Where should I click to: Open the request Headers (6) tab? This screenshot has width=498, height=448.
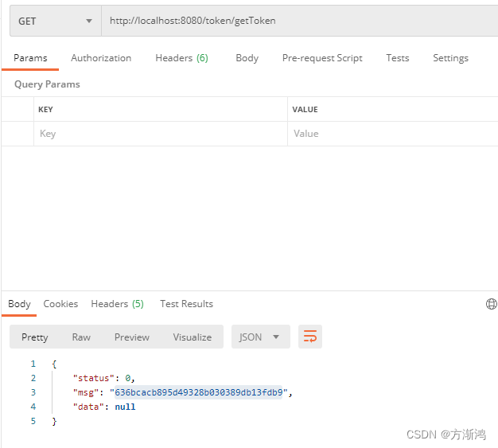tap(181, 58)
